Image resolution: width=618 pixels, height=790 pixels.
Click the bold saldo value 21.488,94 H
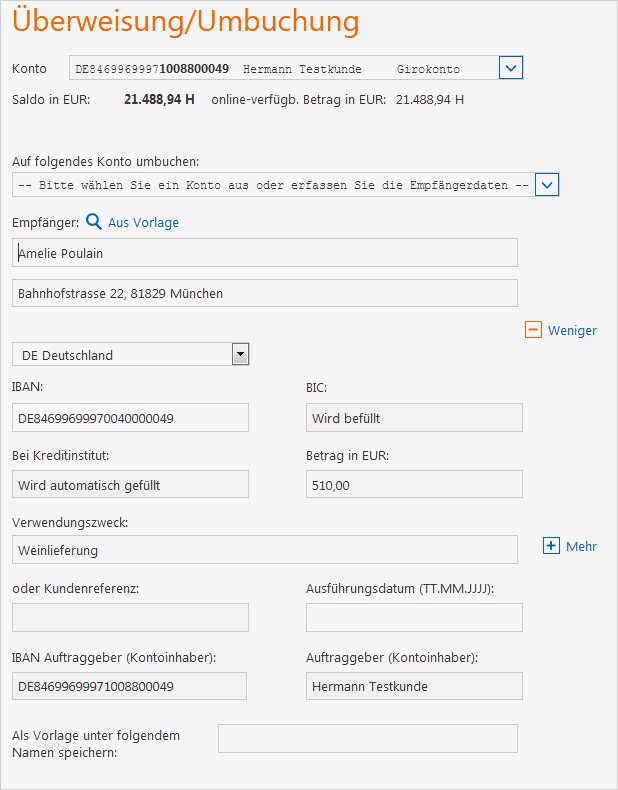click(x=159, y=99)
